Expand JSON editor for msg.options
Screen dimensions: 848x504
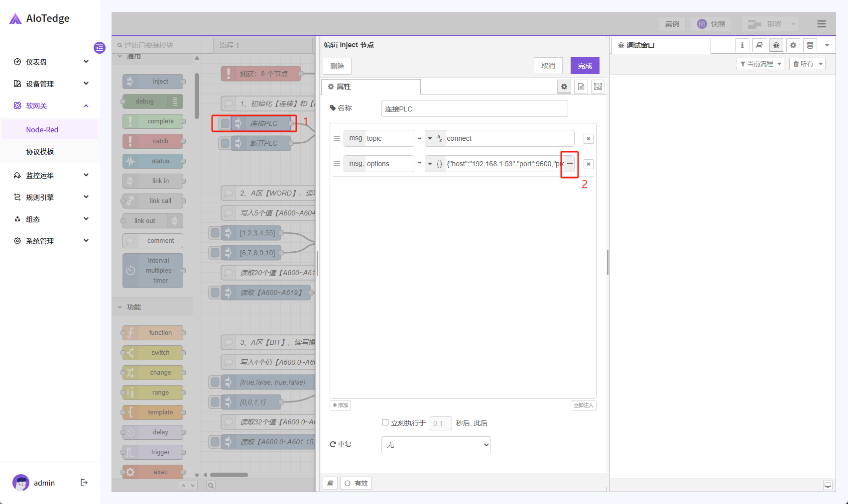point(570,164)
